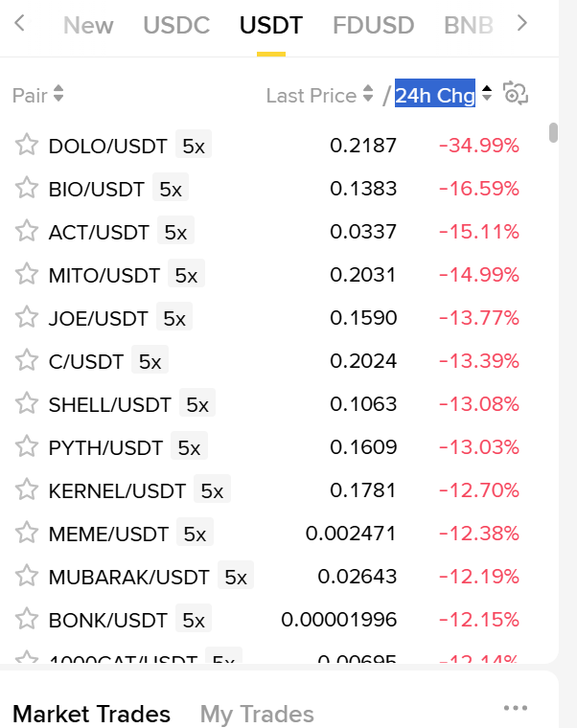Sort by Last Price arrows
Screen dimensions: 577x728
(x=368, y=93)
